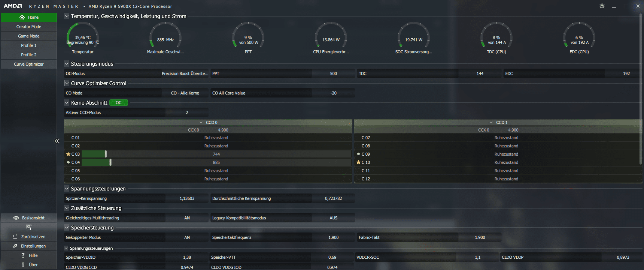Click the C 04 clock speed slider handle

pyautogui.click(x=110, y=162)
